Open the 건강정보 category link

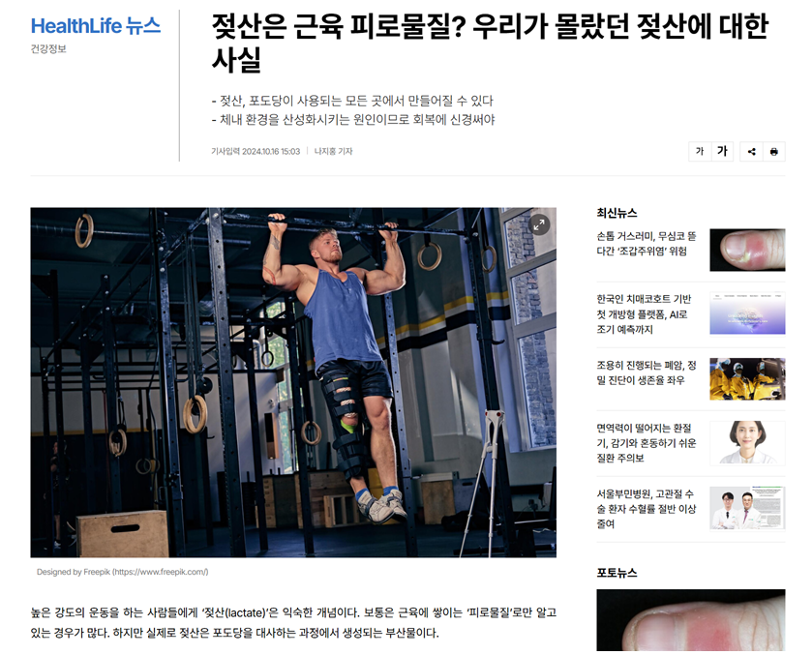coord(48,49)
